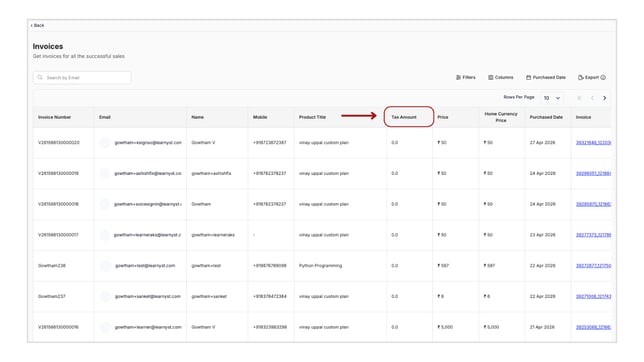
Task: Select the email gowtham+learner@learnyst.com
Action: [148, 327]
